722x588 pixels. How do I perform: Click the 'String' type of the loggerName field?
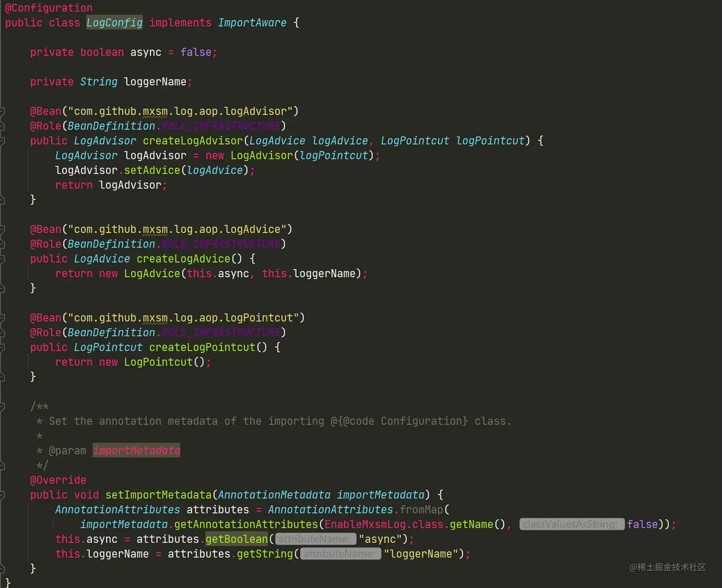click(98, 82)
